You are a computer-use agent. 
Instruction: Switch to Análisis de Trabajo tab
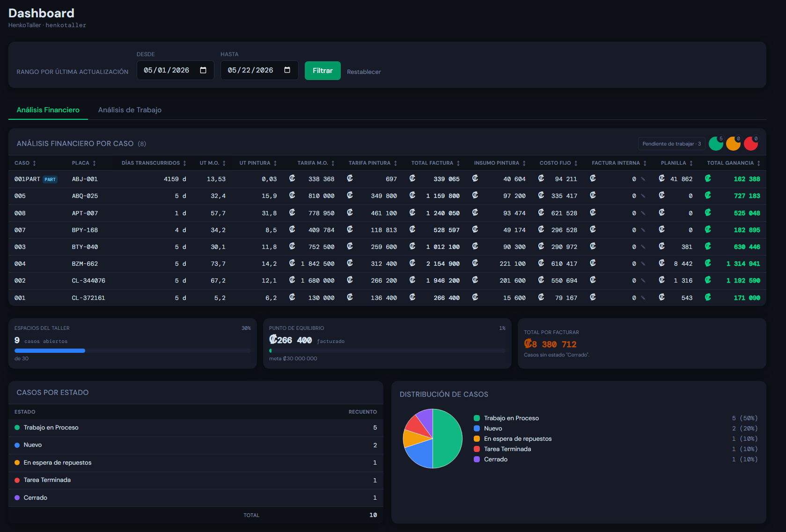tap(130, 110)
